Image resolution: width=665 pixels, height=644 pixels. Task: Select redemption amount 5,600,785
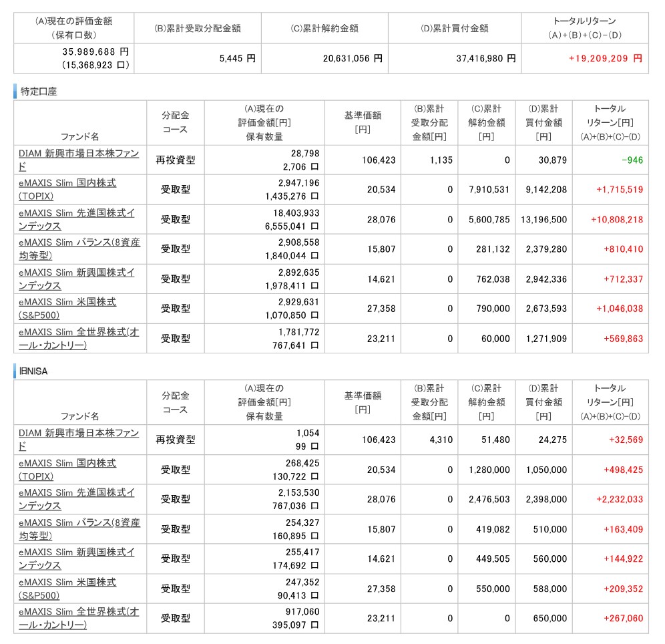(489, 219)
